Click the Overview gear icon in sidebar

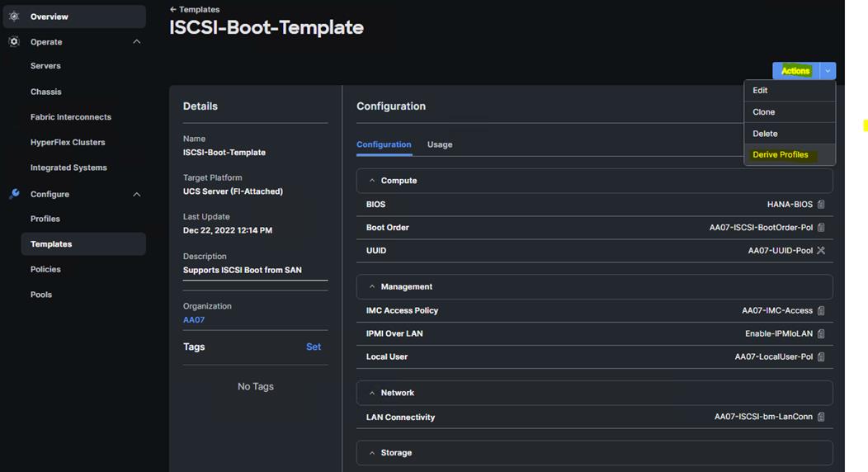(x=14, y=17)
